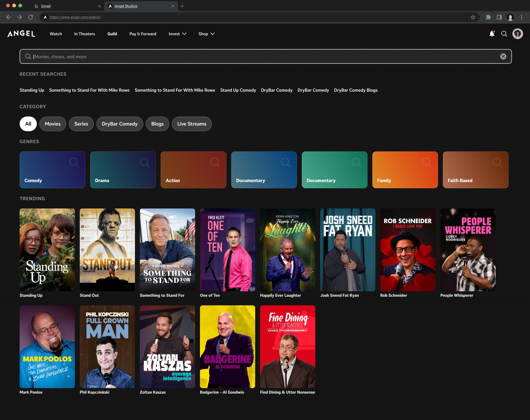
Task: Browse the Comedy genre card
Action: [52, 170]
